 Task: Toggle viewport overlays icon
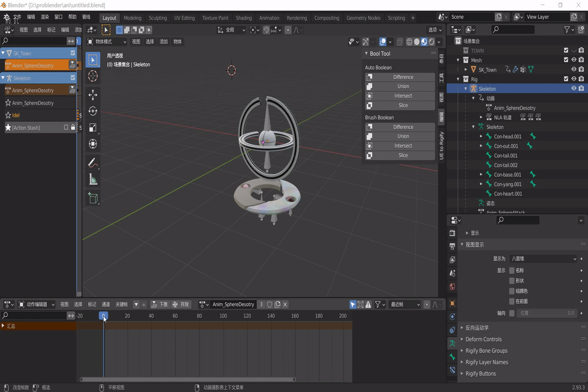pyautogui.click(x=383, y=41)
